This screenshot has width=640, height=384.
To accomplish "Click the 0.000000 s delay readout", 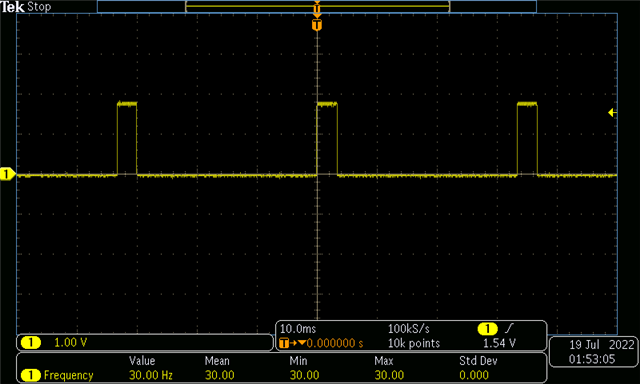I will click(x=335, y=343).
